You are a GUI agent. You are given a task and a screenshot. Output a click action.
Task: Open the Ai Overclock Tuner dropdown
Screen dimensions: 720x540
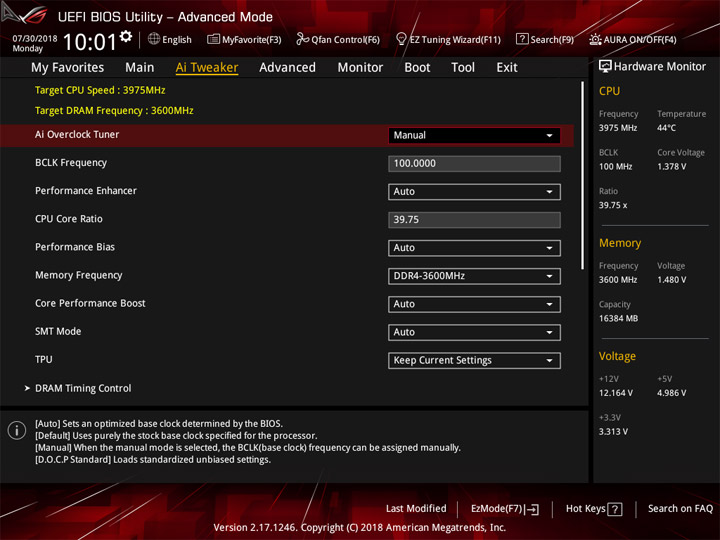474,135
